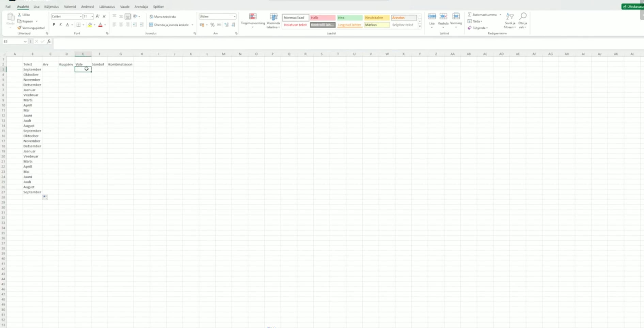Open the Täida fill dropdown
Screen dimensions: 644x328
point(475,21)
